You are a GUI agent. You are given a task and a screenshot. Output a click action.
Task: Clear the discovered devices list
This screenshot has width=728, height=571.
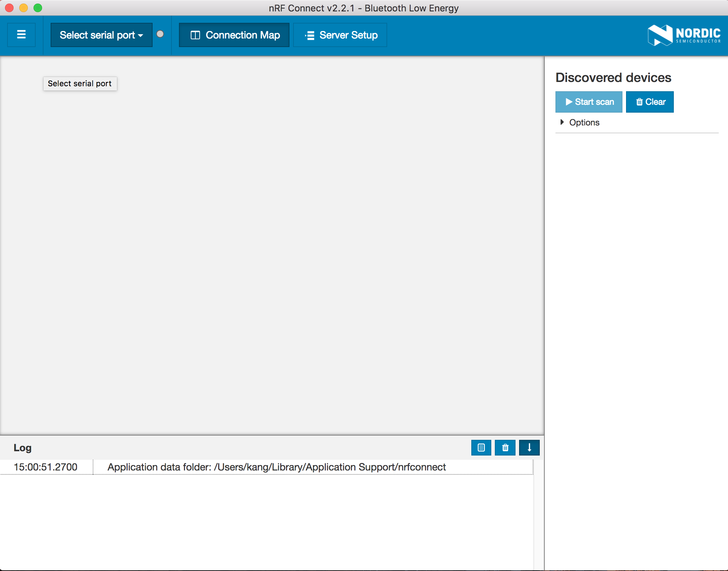tap(650, 102)
